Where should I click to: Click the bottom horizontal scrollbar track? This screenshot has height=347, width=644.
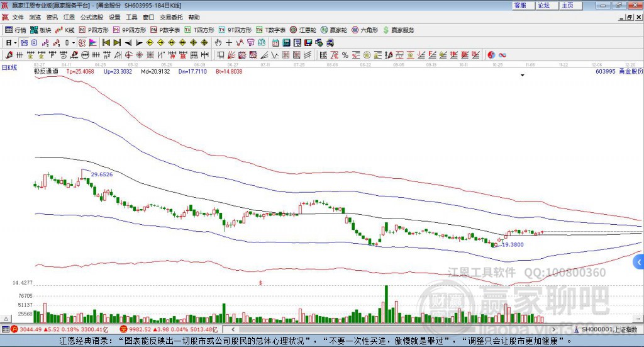coord(394,329)
